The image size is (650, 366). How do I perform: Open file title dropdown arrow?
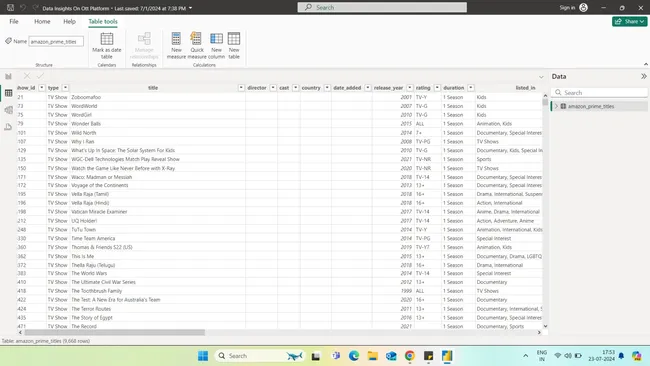tap(190, 8)
